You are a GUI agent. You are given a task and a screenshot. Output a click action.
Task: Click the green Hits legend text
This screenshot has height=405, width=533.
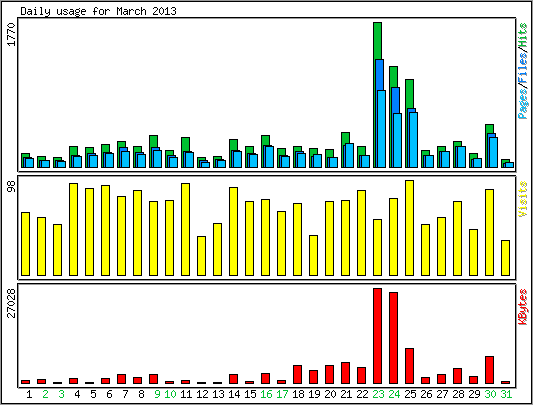coord(523,37)
